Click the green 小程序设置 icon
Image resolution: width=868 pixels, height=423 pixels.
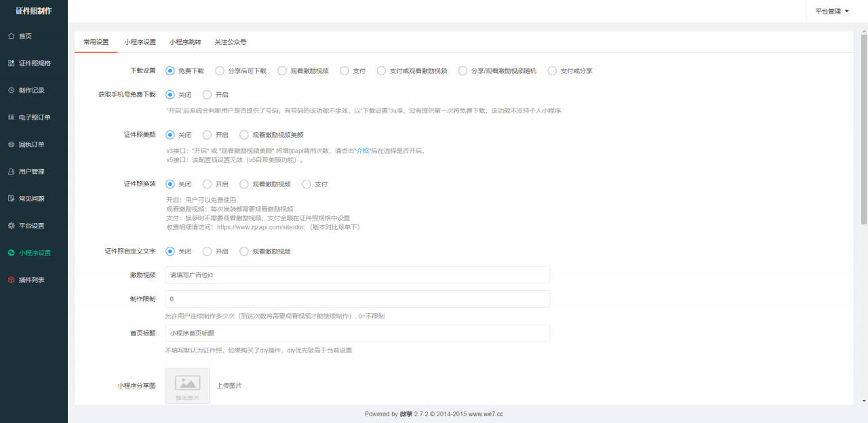(11, 253)
